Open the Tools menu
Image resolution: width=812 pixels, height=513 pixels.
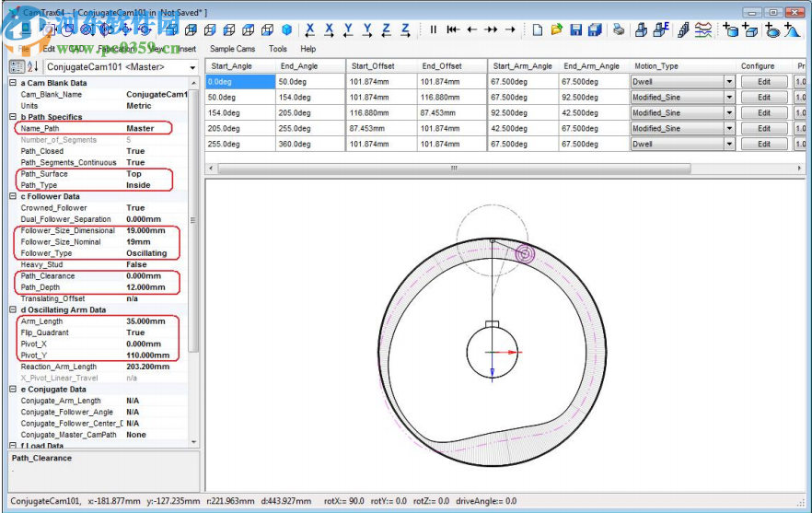pyautogui.click(x=277, y=49)
